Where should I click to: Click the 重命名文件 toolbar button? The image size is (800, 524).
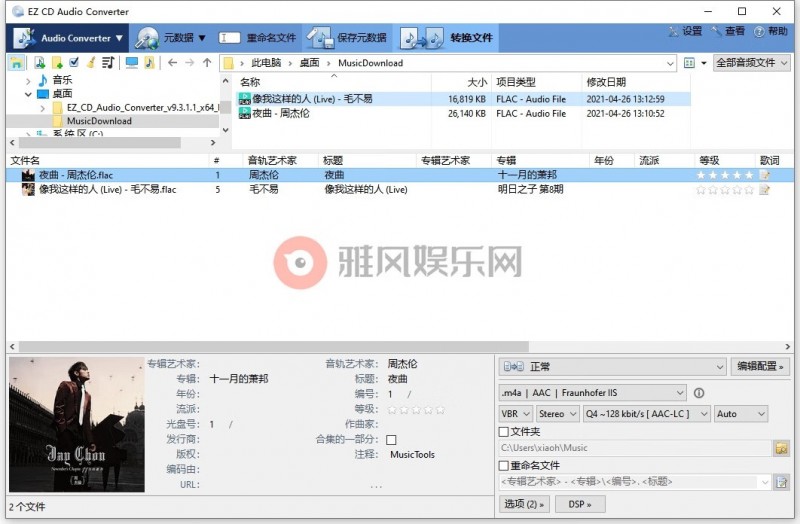(x=258, y=38)
